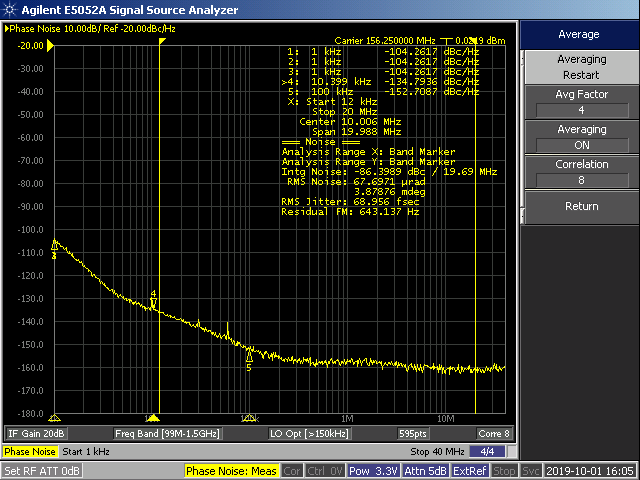Image resolution: width=640 pixels, height=480 pixels.
Task: Click the Attn 5dB status indicator
Action: pyautogui.click(x=425, y=471)
